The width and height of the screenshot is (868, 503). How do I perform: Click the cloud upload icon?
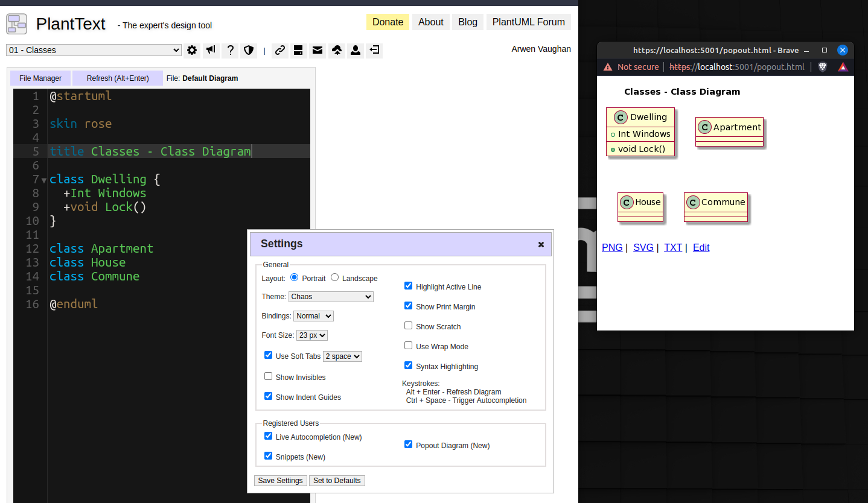click(x=336, y=50)
